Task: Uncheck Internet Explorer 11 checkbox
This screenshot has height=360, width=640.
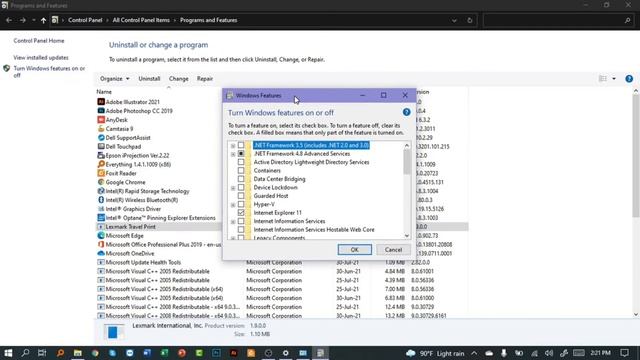Action: point(241,213)
